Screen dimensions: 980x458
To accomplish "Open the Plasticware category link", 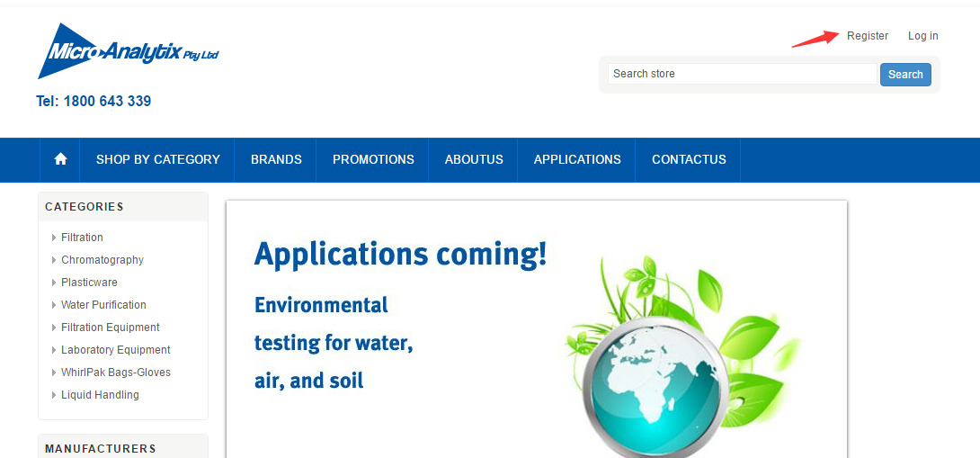I will pyautogui.click(x=89, y=283).
